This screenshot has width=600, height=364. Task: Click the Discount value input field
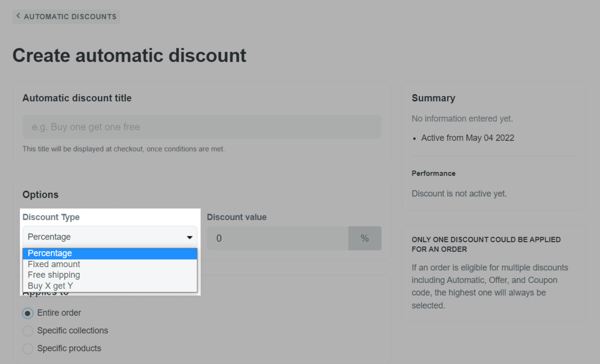(x=278, y=238)
